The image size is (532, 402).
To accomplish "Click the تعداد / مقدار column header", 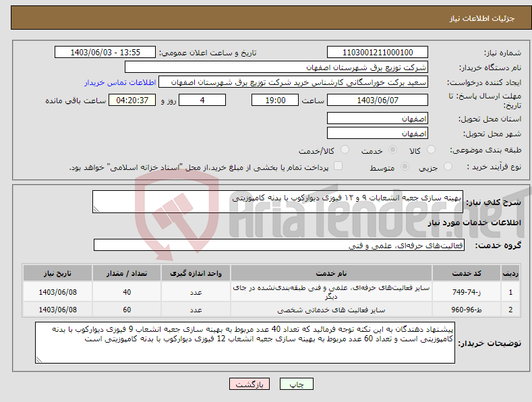I will point(127,273).
